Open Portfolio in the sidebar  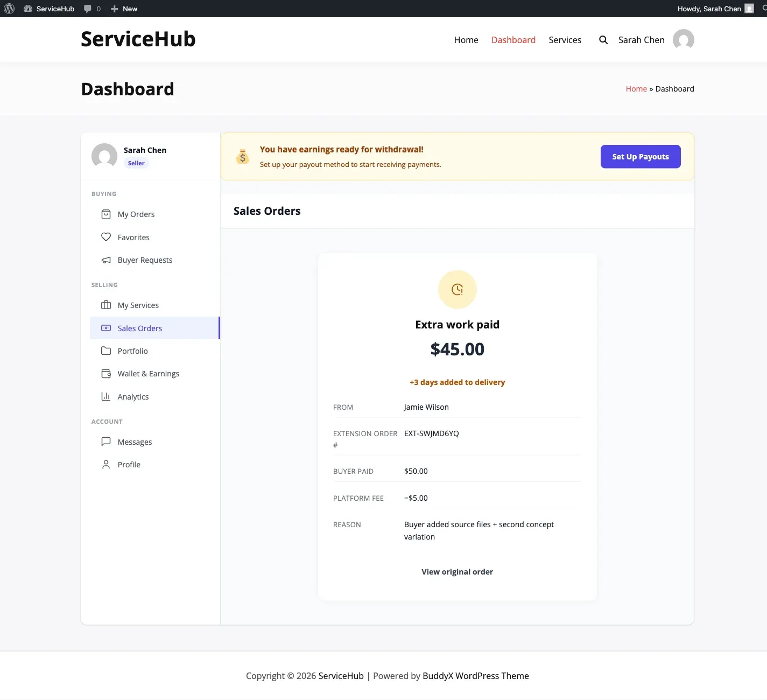(x=155, y=351)
